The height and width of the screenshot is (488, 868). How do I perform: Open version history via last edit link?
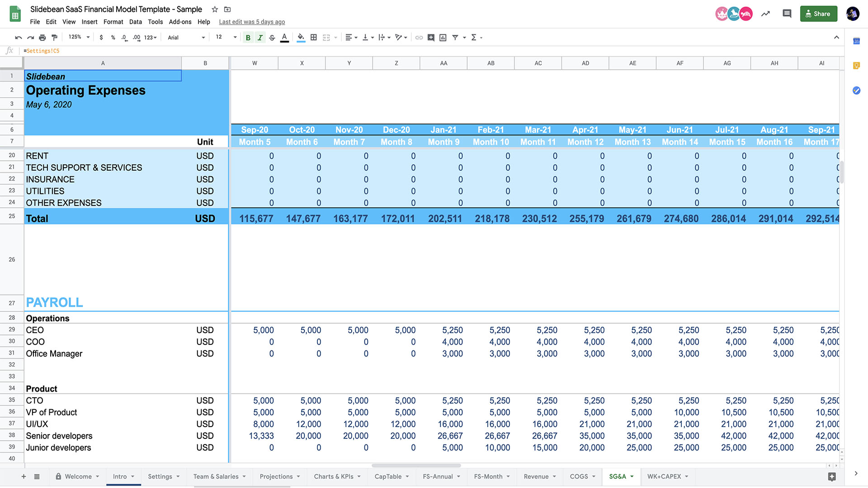tap(251, 22)
